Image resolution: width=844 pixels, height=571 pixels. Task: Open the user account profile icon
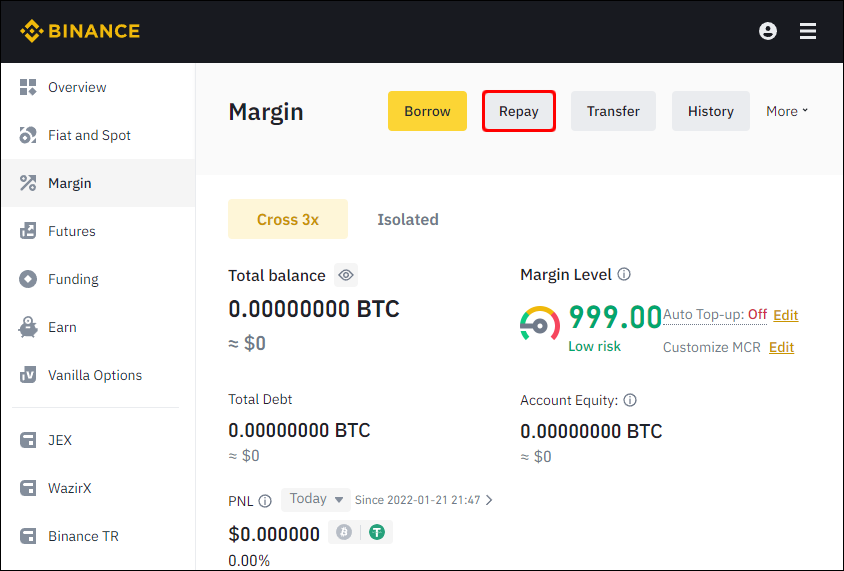[768, 31]
